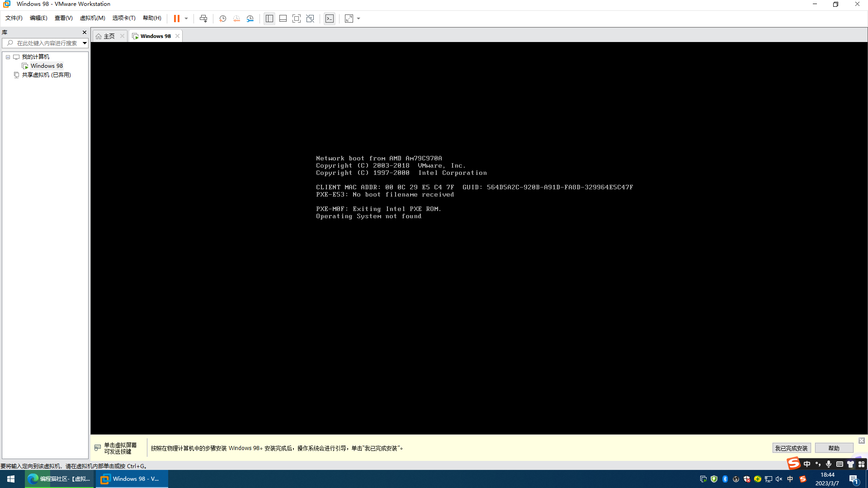Select the Windows 98 tab
This screenshot has width=868, height=488.
point(155,36)
